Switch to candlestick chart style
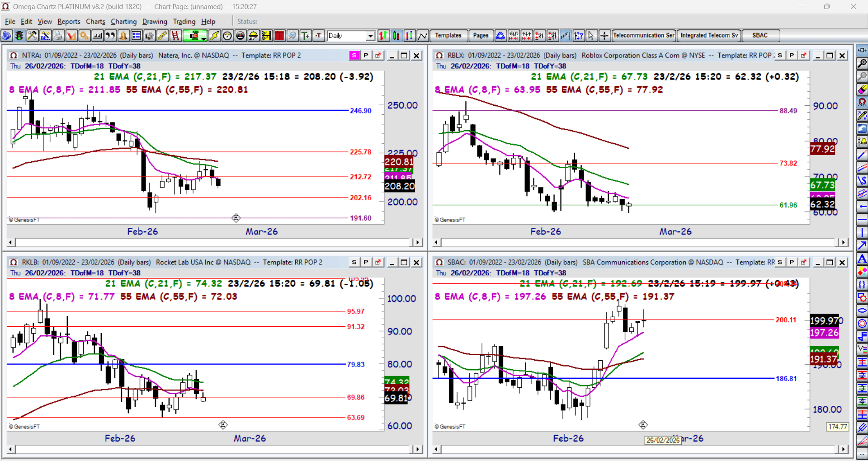Viewport: 868px width, 461px height. (x=396, y=36)
